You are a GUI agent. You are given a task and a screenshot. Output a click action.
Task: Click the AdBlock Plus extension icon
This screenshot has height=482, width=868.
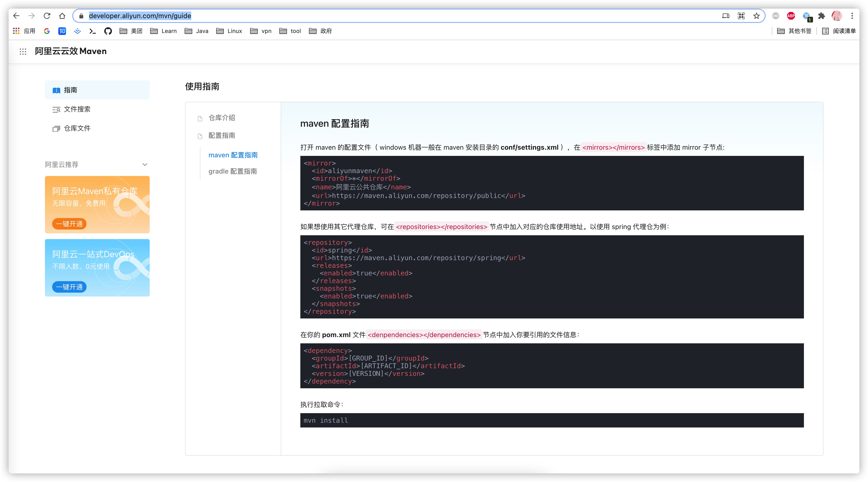791,16
